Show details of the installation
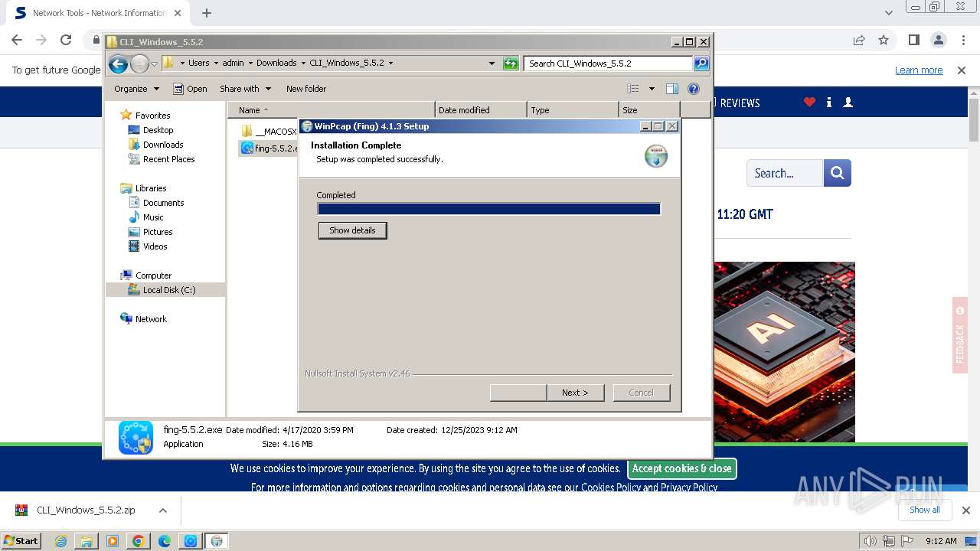Viewport: 980px width, 551px height. tap(352, 230)
